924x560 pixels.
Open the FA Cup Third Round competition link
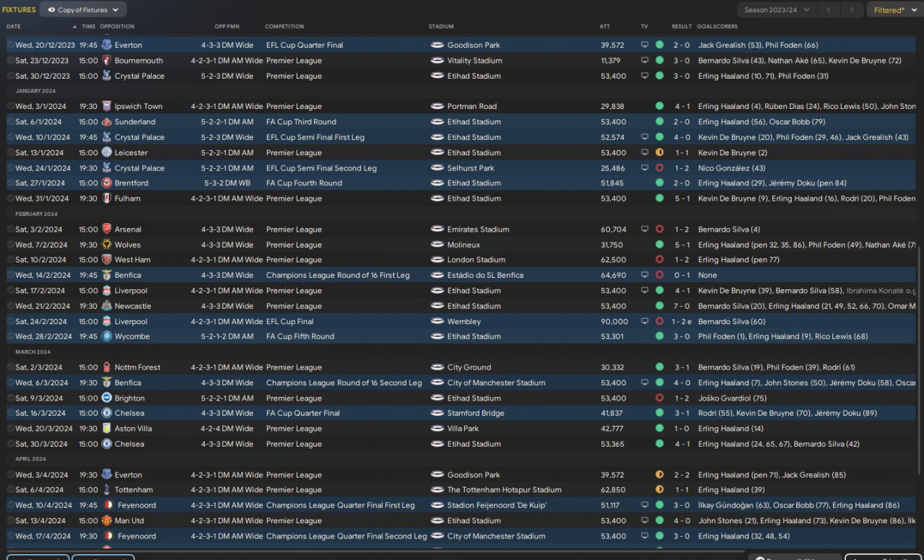[x=301, y=122]
